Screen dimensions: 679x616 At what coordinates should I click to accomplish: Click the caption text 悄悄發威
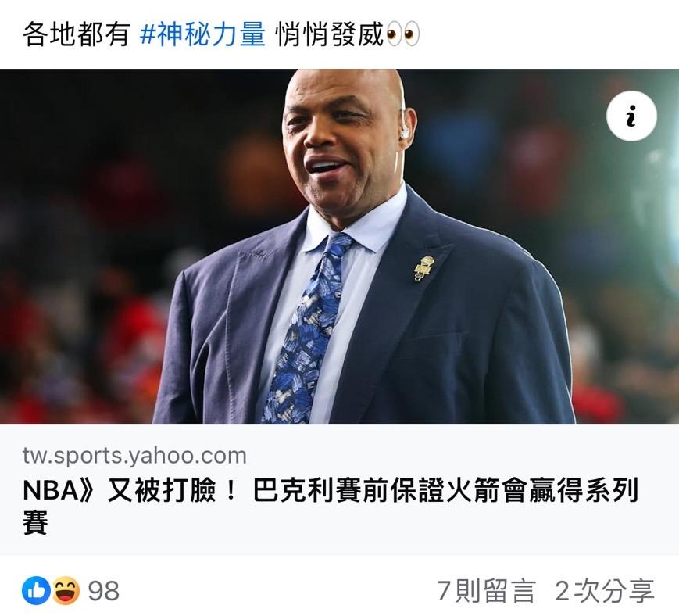pyautogui.click(x=330, y=34)
